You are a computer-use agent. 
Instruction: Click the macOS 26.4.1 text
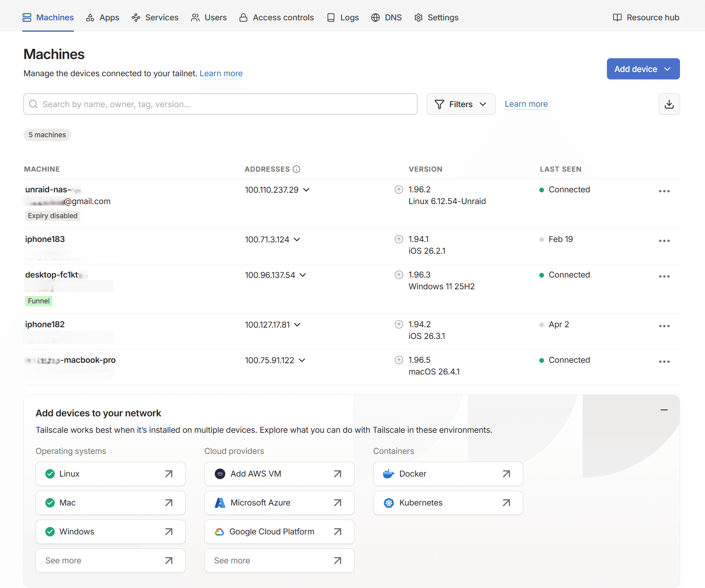tap(434, 372)
